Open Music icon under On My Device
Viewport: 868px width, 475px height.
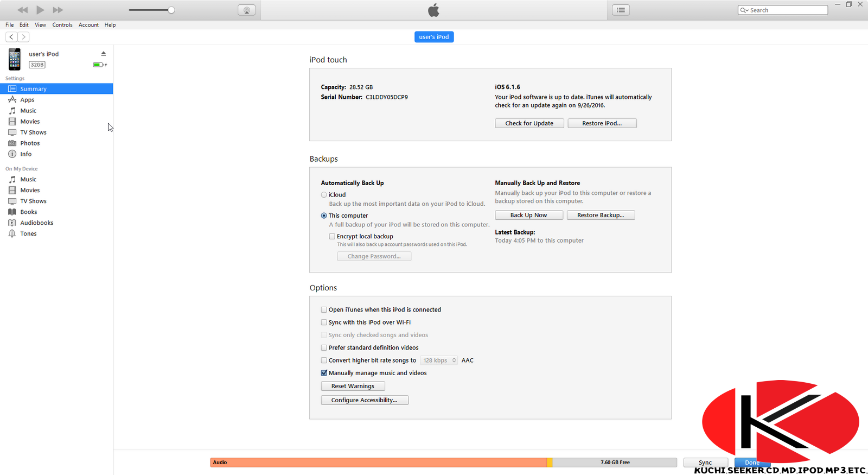[12, 179]
